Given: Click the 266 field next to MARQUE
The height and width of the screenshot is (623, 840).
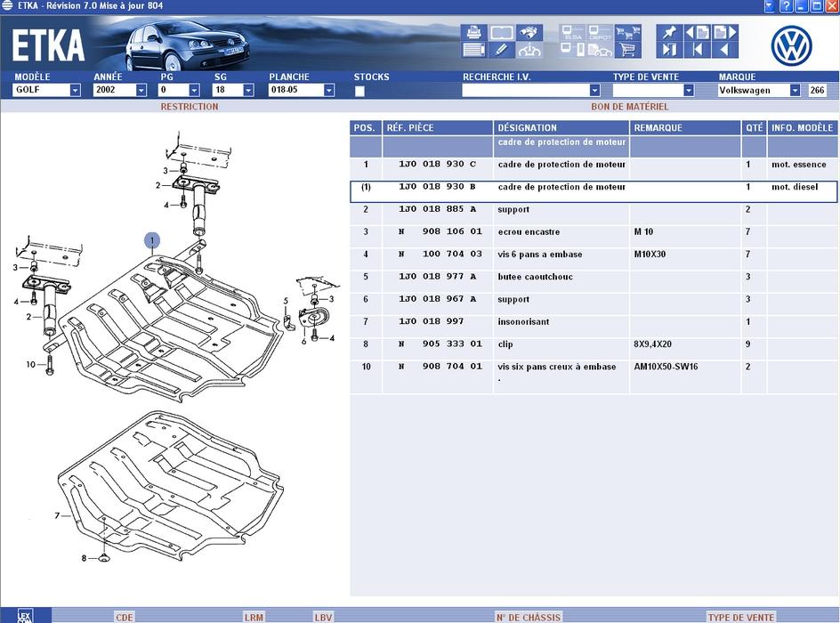Looking at the screenshot, I should pyautogui.click(x=817, y=90).
